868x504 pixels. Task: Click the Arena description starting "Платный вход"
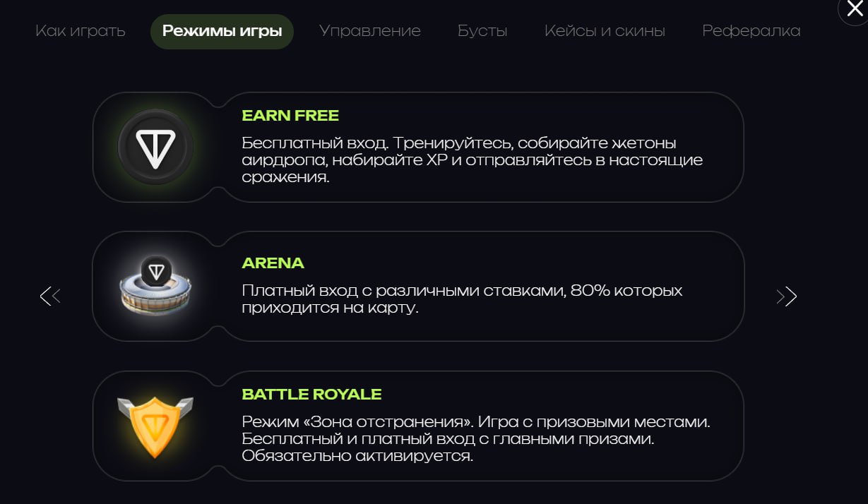pyautogui.click(x=462, y=299)
